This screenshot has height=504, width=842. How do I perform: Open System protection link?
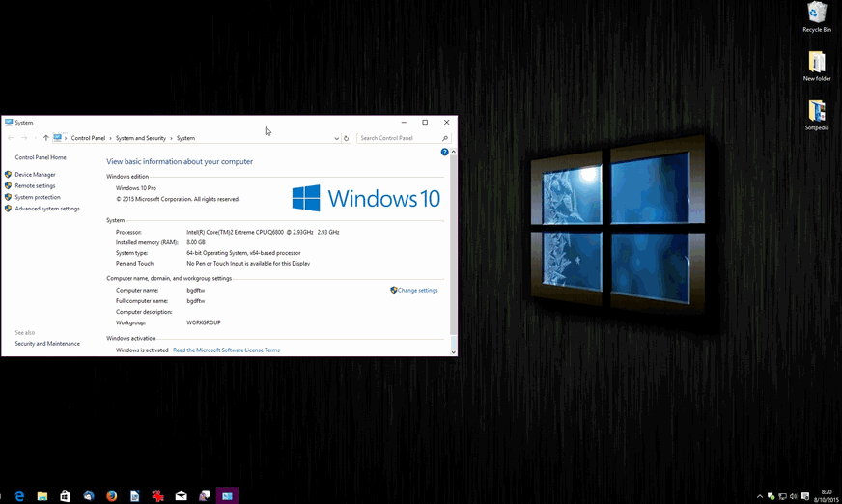[38, 197]
